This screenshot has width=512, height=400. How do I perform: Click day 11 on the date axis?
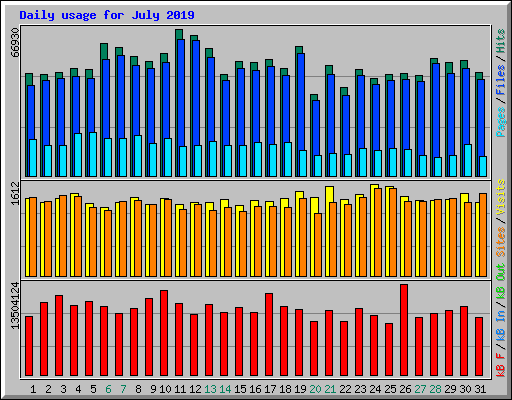[x=180, y=389]
